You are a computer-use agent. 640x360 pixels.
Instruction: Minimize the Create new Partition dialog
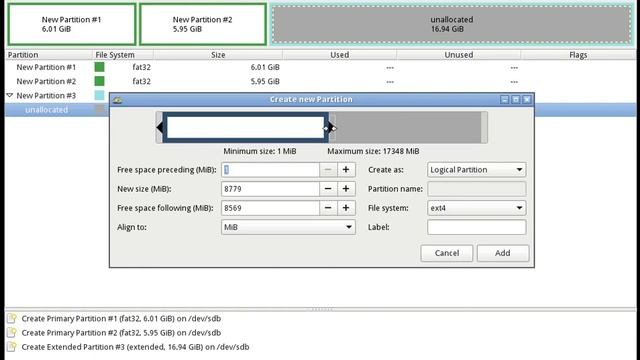pos(504,100)
